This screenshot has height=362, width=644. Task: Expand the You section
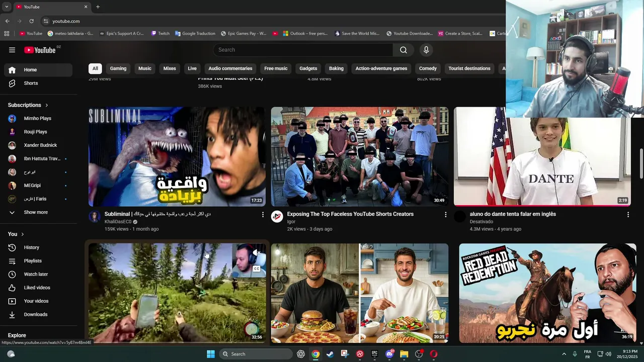point(16,234)
